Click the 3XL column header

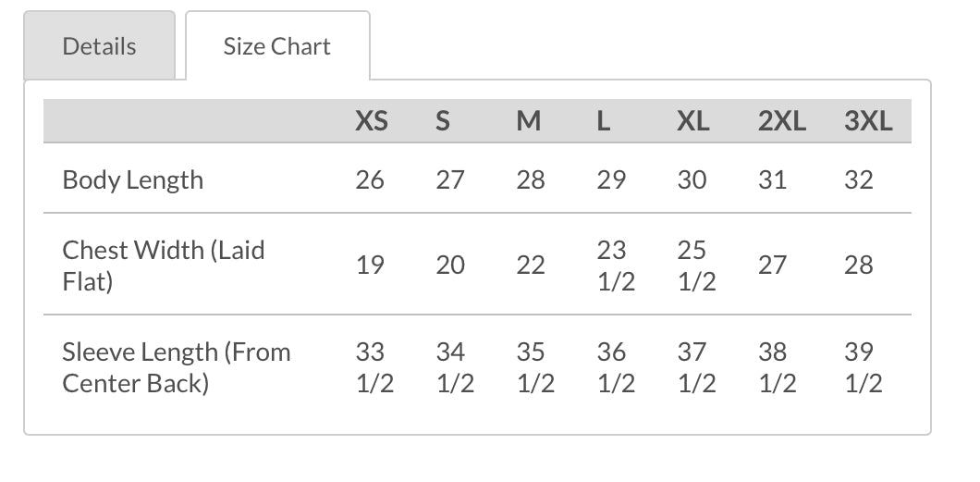tap(868, 121)
